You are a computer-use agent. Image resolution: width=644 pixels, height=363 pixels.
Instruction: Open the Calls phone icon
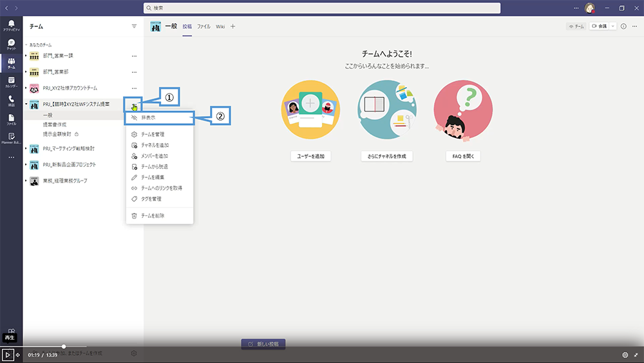(11, 101)
